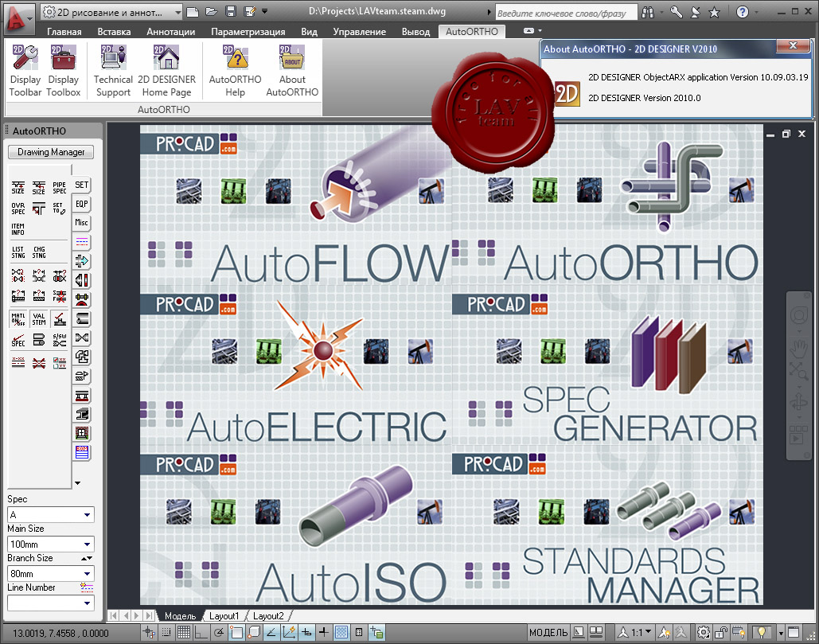This screenshot has height=644, width=819.
Task: Open 2D DESIGNER Home Page
Action: click(x=166, y=71)
